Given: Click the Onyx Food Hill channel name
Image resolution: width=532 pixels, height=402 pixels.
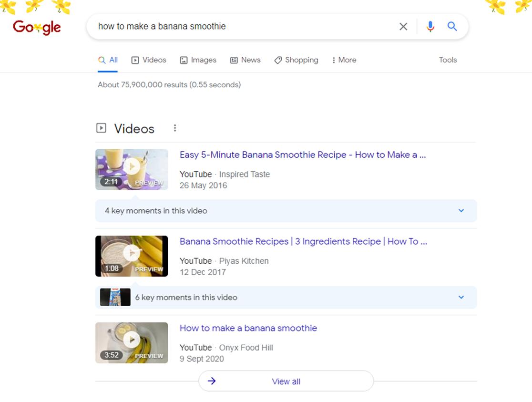Looking at the screenshot, I should (246, 348).
